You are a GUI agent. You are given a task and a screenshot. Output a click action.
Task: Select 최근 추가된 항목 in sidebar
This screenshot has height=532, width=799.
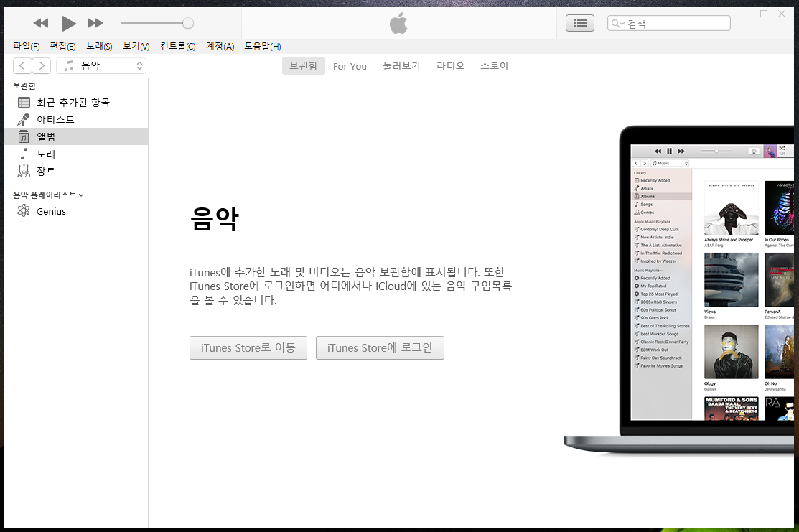point(76,103)
